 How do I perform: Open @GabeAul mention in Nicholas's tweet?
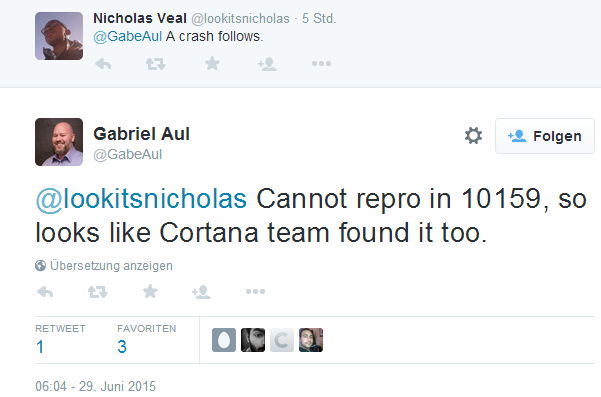[x=128, y=36]
